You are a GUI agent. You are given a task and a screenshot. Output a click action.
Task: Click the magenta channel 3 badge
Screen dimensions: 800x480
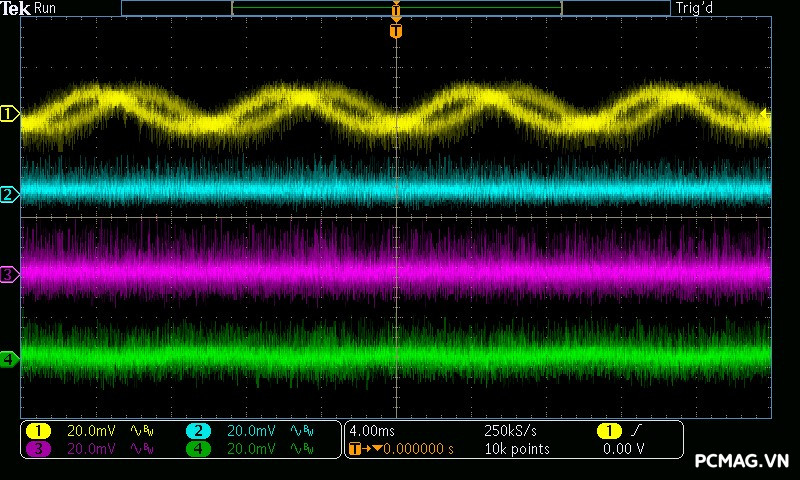point(38,449)
